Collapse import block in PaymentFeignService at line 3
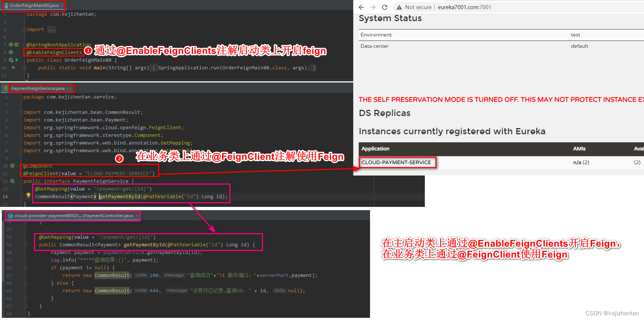Image resolution: width=644 pixels, height=320 pixels. point(21,112)
